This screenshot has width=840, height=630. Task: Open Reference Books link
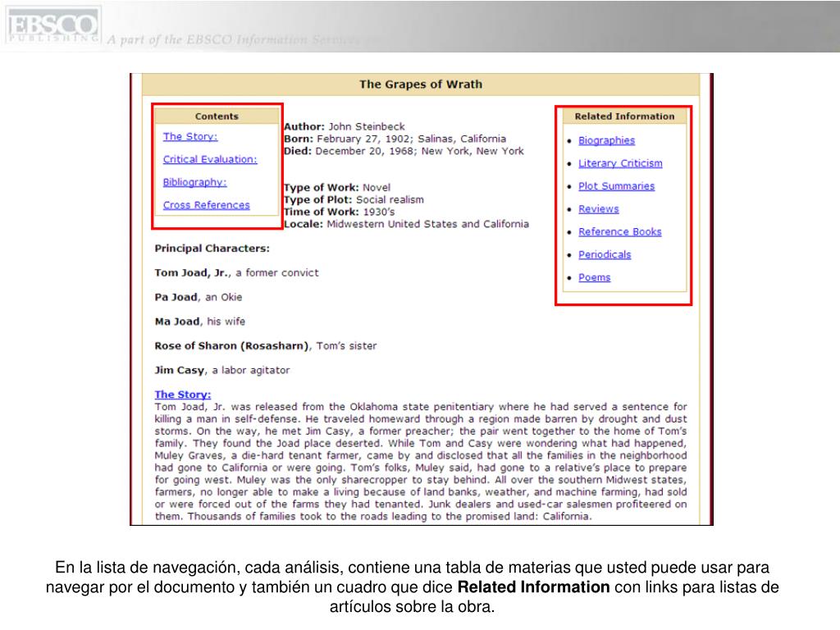tap(620, 232)
